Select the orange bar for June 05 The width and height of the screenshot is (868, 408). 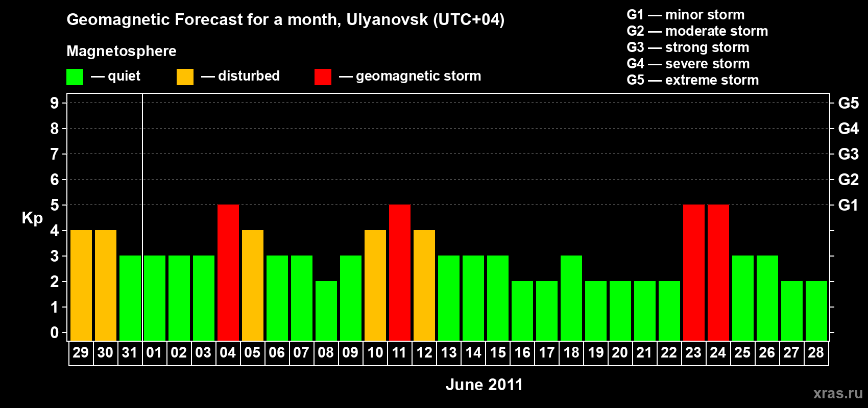pyautogui.click(x=253, y=285)
